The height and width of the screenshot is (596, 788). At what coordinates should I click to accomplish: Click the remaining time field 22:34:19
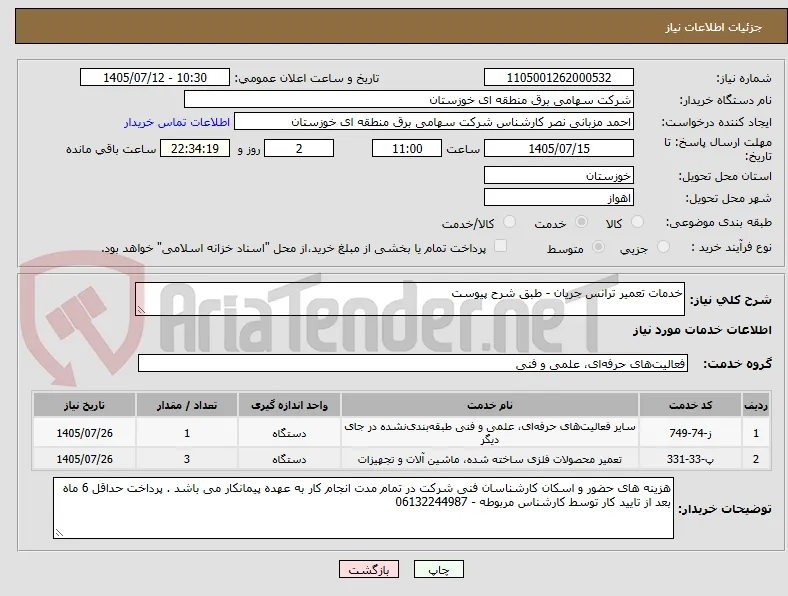point(195,148)
